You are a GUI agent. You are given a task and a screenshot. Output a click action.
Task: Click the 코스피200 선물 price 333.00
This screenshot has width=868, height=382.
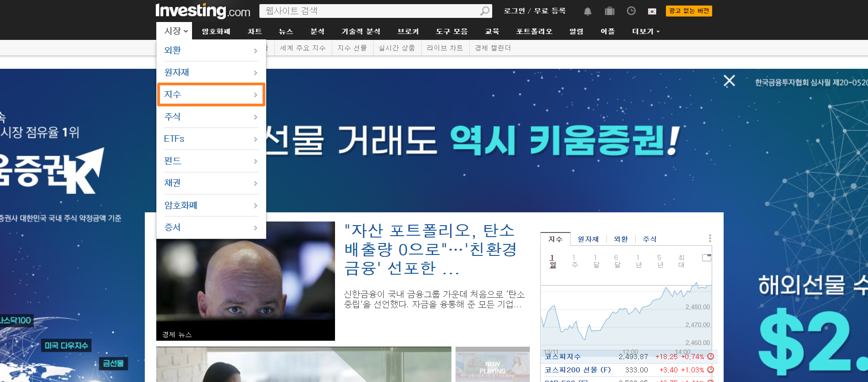coord(637,370)
